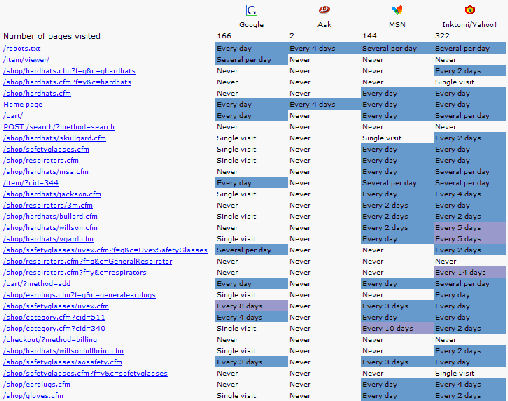This screenshot has height=401, width=508.
Task: Click Google's "Several per day" cell for /item/viewer/
Action: point(251,60)
